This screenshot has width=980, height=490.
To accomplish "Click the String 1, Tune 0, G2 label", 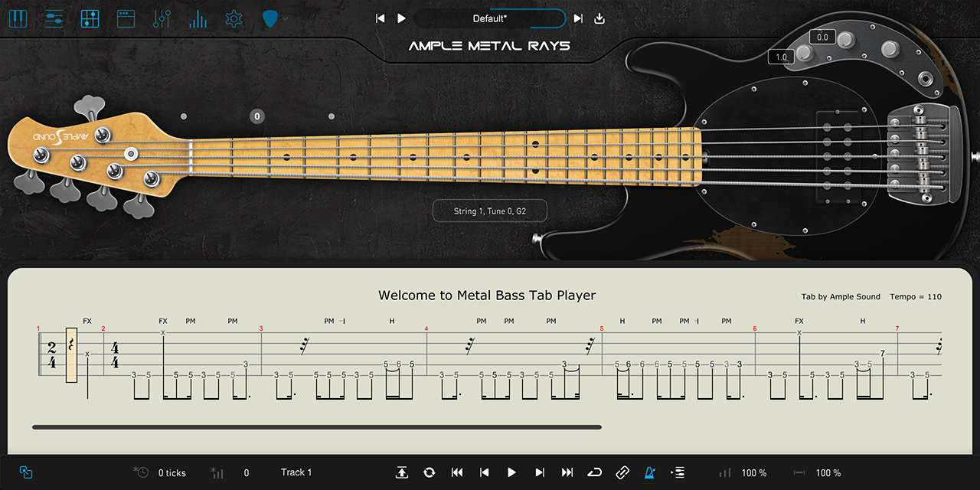I will coord(490,211).
